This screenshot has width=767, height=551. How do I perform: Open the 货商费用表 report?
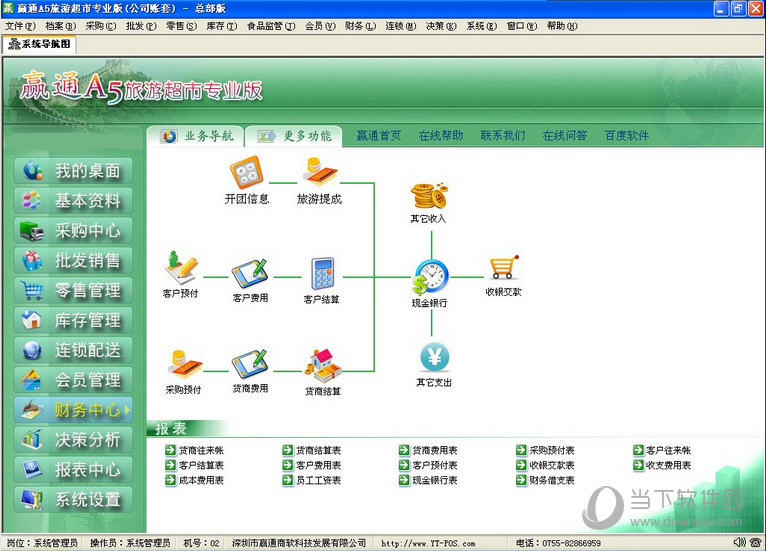point(428,450)
